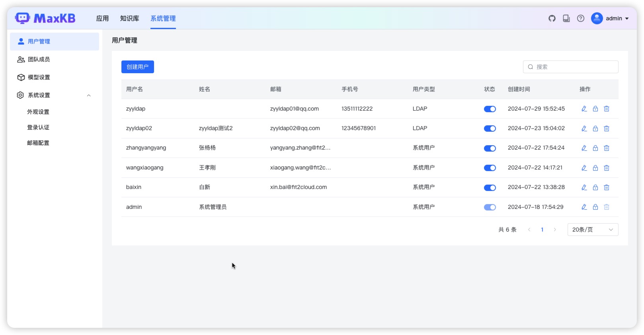Screen dimensions: 644x335
Task: Click the 创建用户 button
Action: [138, 67]
